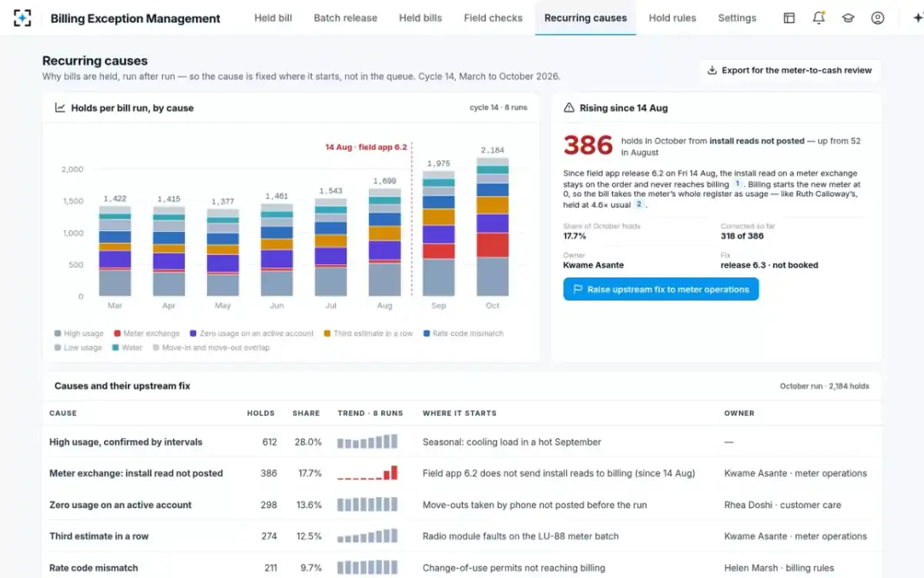Click owner Rhea Doshi · customer care
Screen dimensions: 924x578
[x=782, y=505]
